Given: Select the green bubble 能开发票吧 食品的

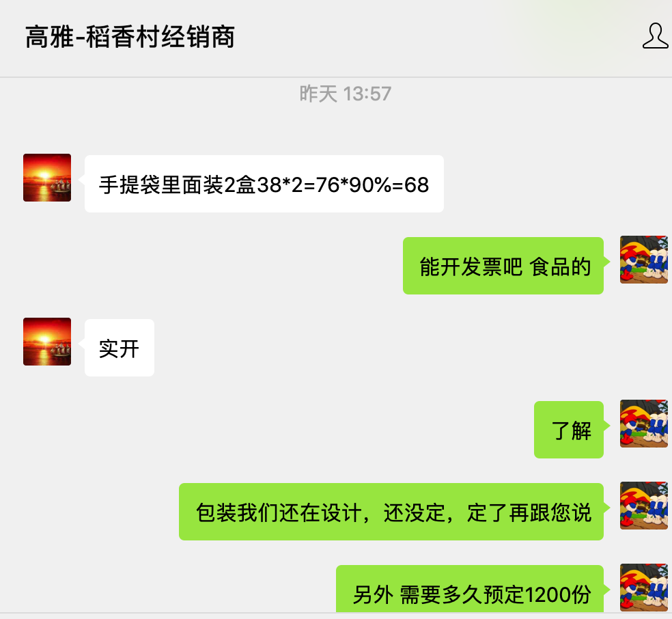Looking at the screenshot, I should pyautogui.click(x=503, y=266).
